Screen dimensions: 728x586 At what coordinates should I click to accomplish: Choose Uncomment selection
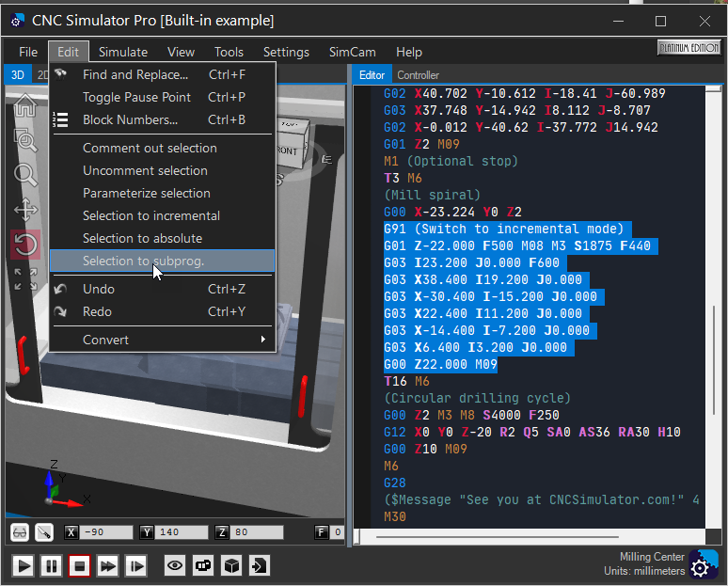coord(163,170)
